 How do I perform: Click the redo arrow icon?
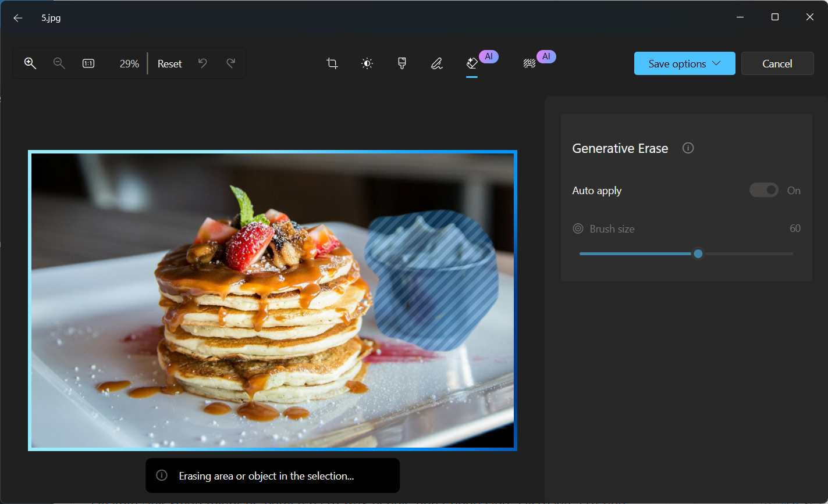click(230, 63)
